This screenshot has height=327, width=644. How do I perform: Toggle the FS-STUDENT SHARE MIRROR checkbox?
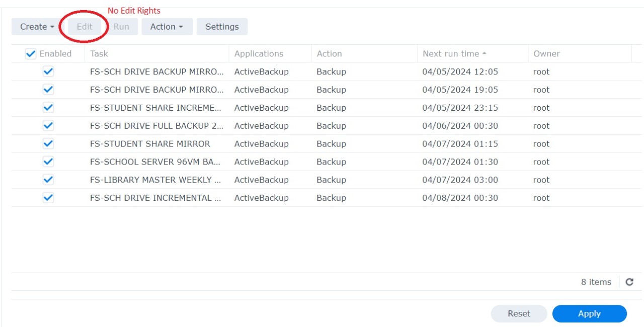[48, 144]
